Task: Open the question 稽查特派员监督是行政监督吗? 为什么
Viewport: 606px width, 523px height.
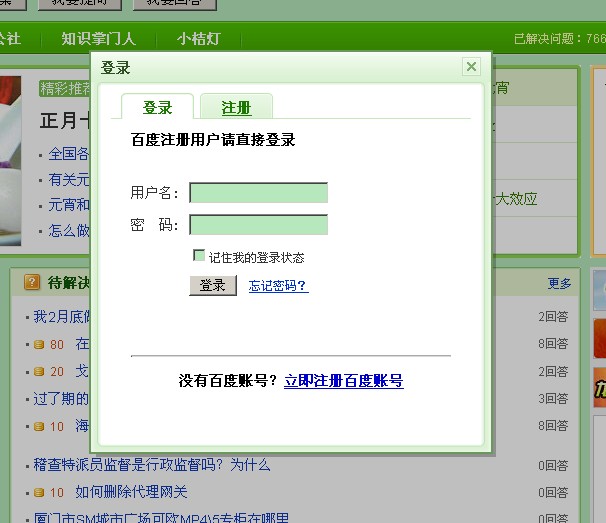Action: [x=152, y=465]
